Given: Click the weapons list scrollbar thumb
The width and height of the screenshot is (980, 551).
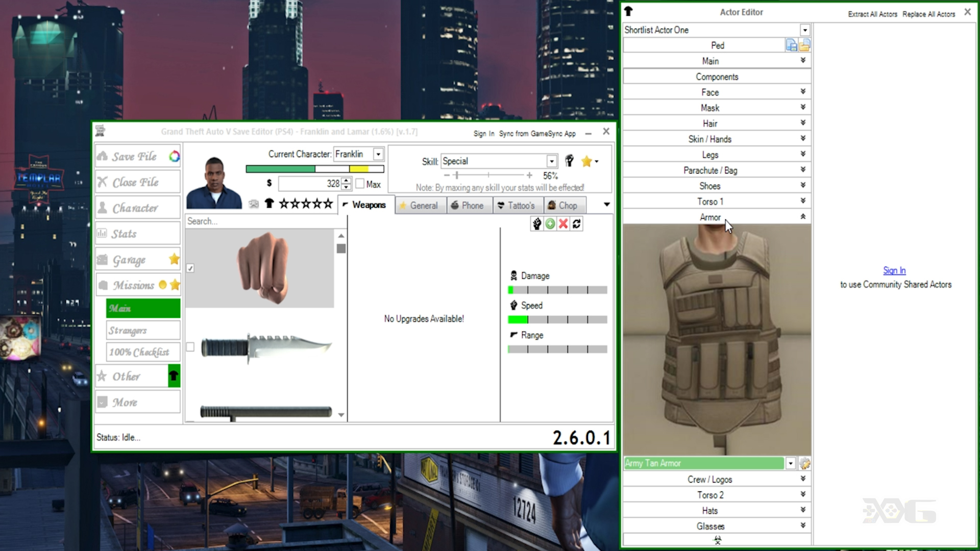Looking at the screenshot, I should click(341, 248).
